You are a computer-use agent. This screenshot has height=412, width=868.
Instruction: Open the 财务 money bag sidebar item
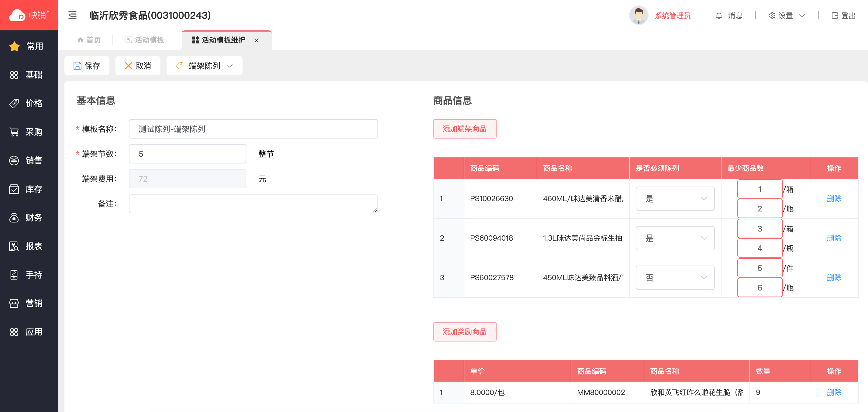29,218
